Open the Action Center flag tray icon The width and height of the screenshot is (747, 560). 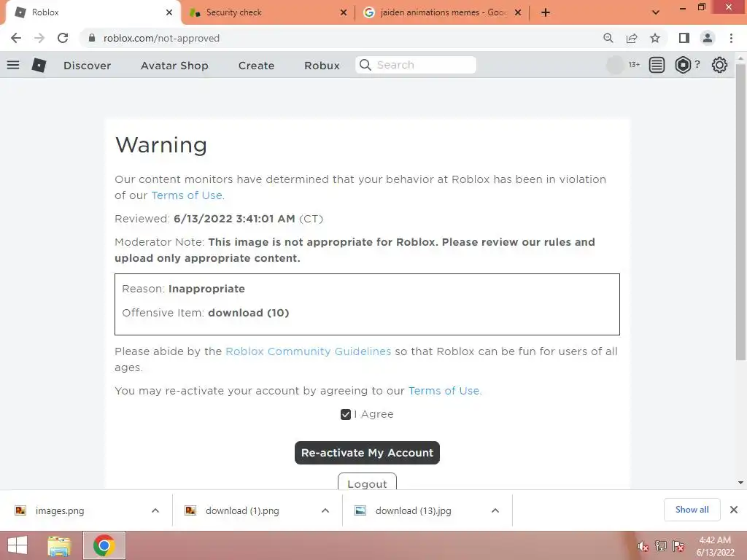pyautogui.click(x=678, y=546)
